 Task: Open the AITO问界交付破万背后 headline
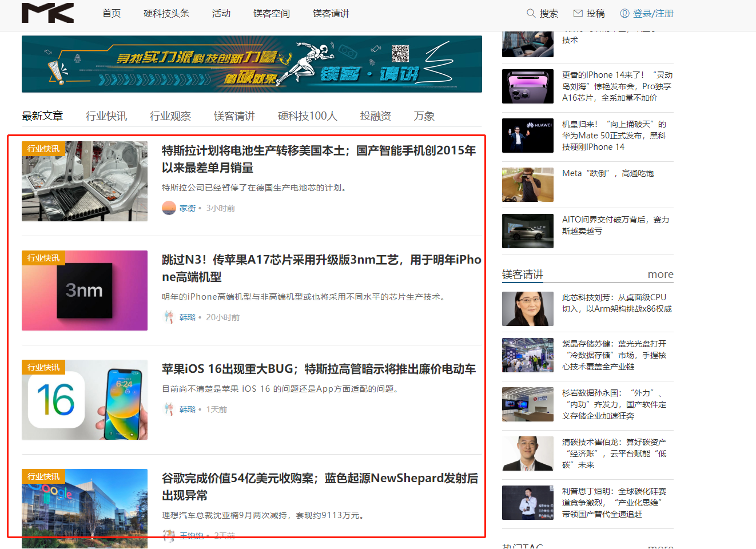click(x=615, y=225)
